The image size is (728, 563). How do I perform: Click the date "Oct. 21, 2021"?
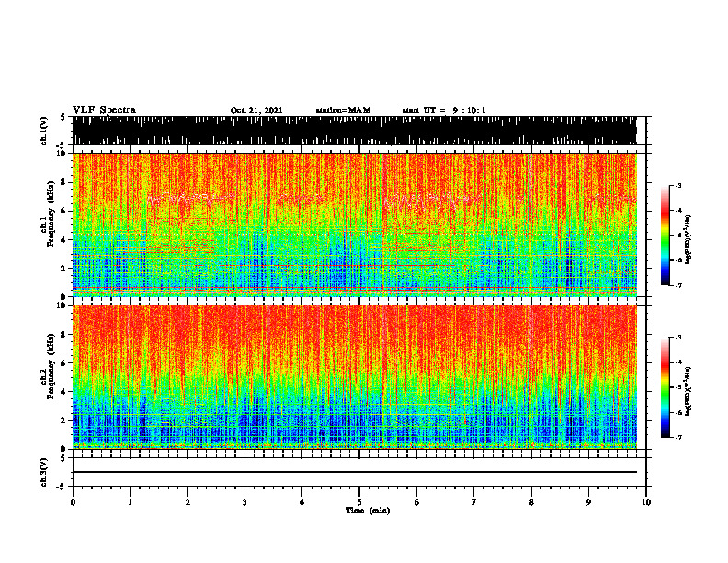256,110
